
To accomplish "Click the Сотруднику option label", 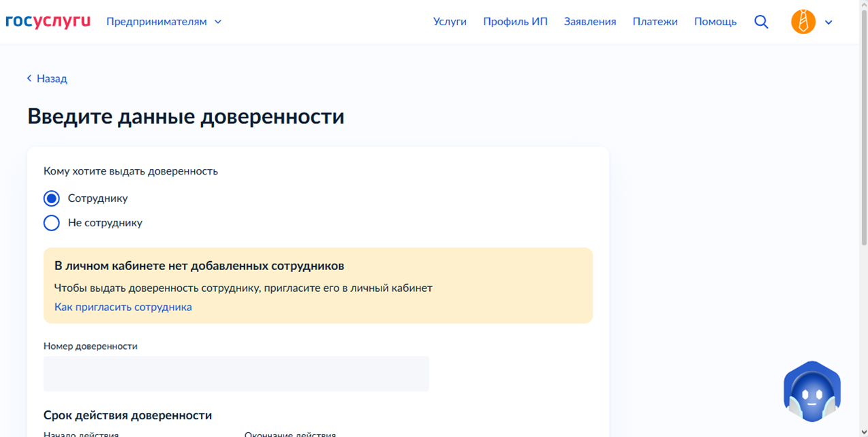I will (x=98, y=198).
